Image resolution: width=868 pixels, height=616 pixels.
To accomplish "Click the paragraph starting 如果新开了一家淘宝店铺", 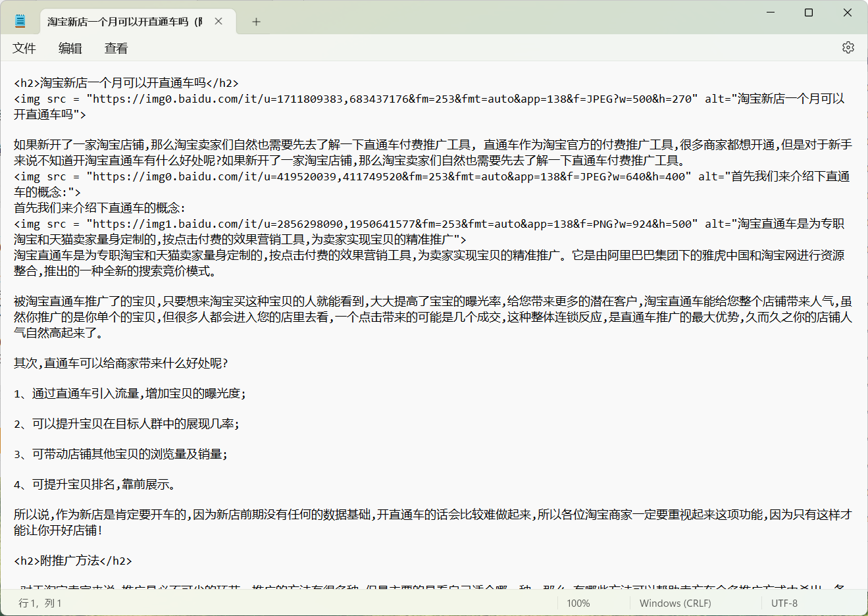I will [433, 153].
